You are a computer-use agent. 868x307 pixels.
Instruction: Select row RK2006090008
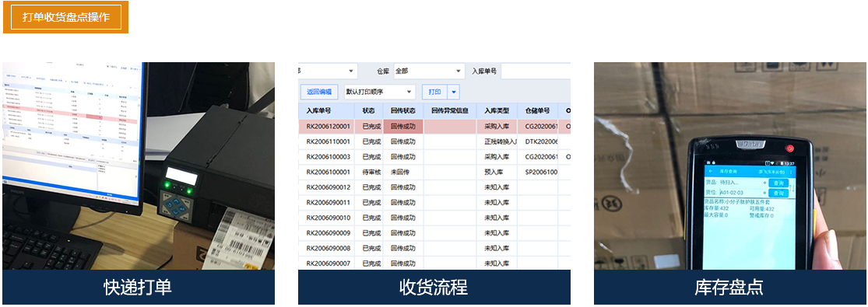(x=434, y=248)
